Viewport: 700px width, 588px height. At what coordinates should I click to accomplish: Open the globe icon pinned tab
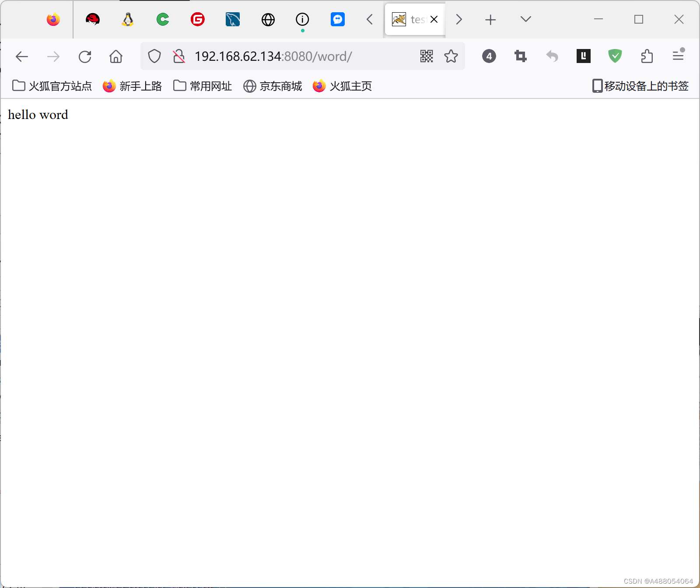[268, 19]
